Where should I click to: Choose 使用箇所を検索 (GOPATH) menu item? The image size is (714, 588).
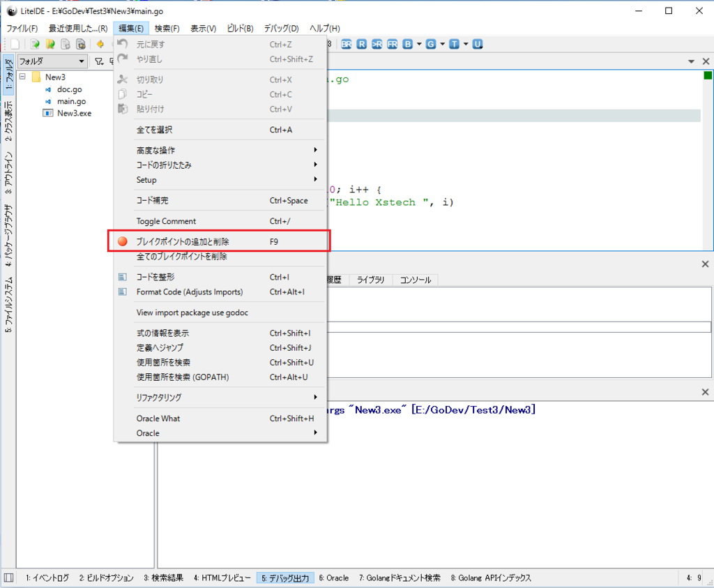[220, 377]
